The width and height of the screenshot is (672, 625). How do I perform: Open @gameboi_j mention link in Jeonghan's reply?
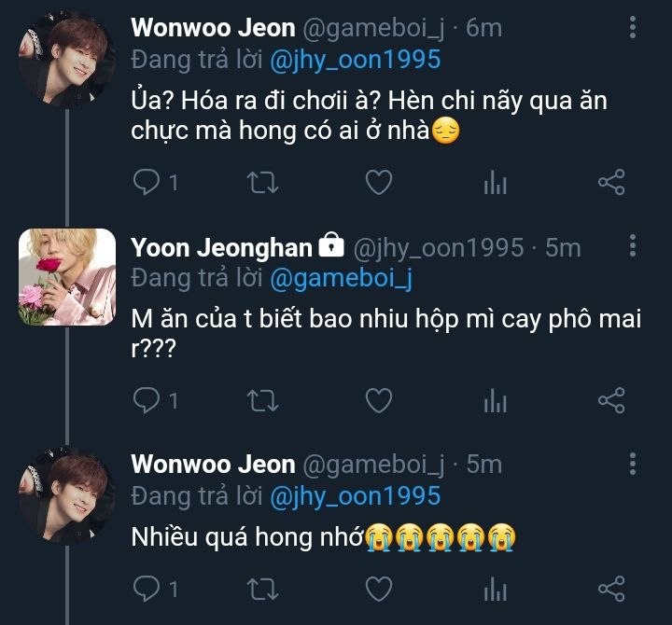[x=341, y=278]
